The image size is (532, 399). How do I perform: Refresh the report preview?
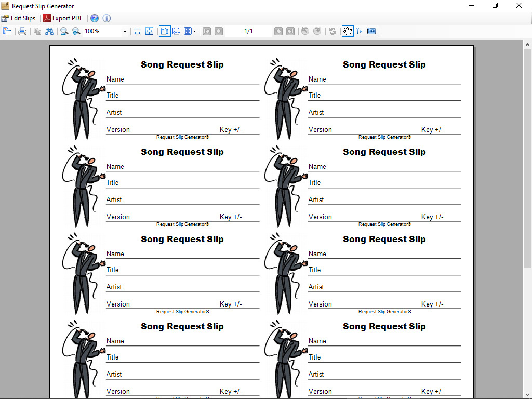334,31
